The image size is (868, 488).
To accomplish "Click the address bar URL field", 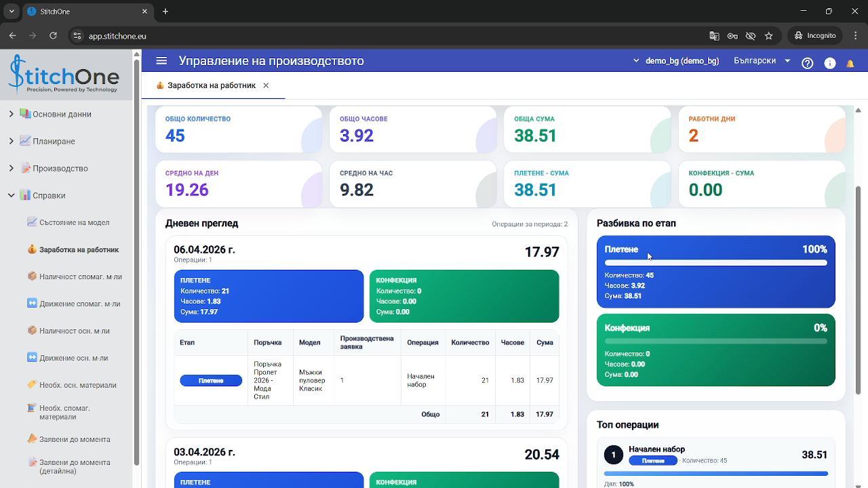I will [393, 36].
